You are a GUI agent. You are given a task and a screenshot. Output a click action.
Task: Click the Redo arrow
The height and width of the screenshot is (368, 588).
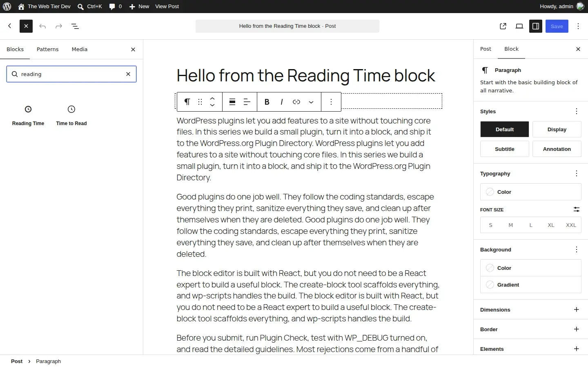(59, 26)
